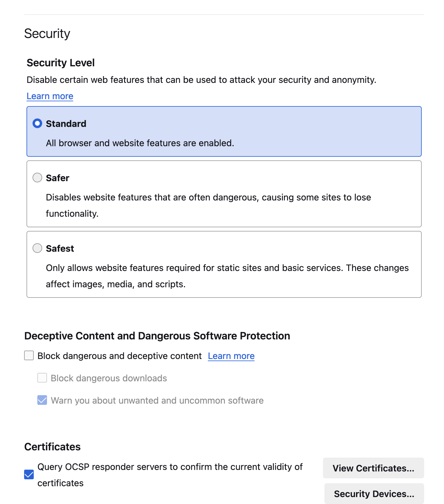Open the View Certificates dialog
444x504 pixels.
coord(373,468)
